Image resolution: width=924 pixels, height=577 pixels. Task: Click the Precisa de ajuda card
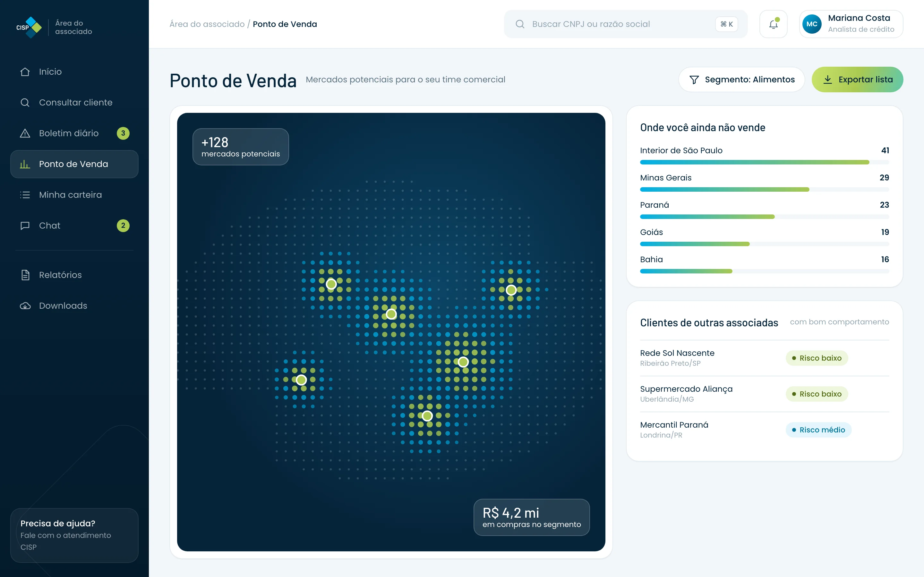click(x=74, y=535)
